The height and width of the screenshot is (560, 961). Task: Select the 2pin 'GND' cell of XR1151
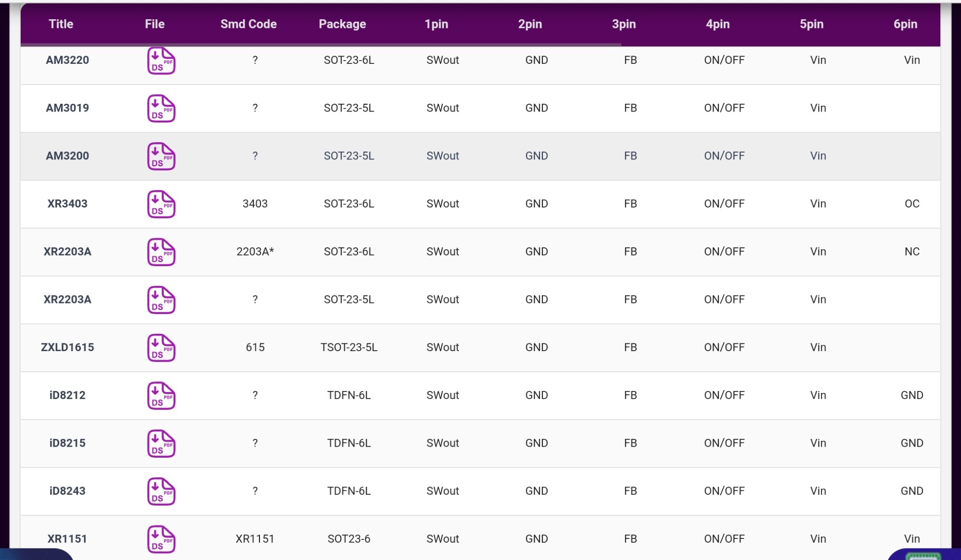(537, 539)
